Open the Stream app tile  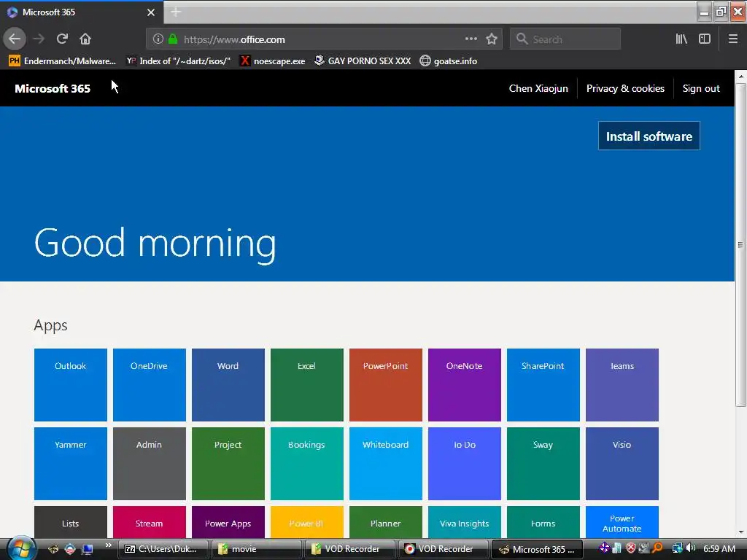coord(149,522)
